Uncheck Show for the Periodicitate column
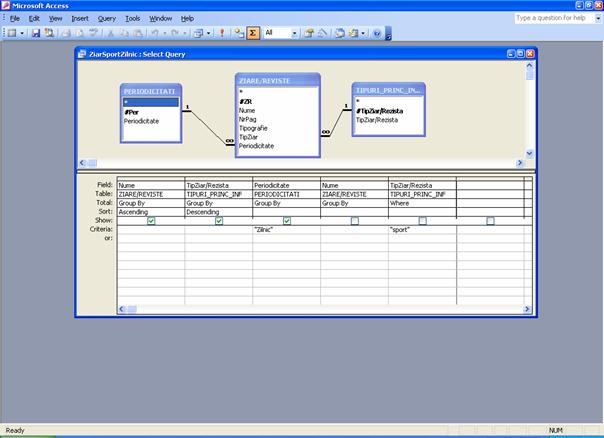 click(x=287, y=221)
